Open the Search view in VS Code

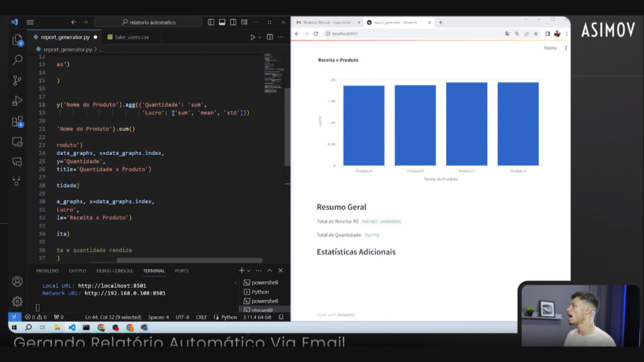point(18,60)
